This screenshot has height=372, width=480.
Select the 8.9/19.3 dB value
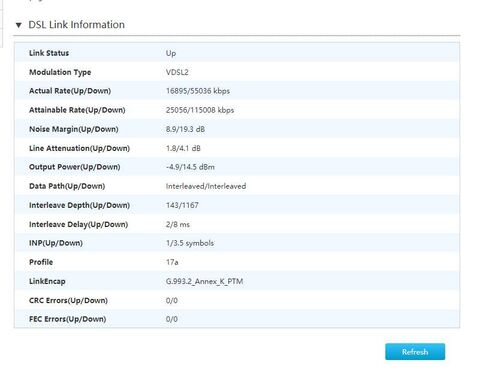pos(185,129)
